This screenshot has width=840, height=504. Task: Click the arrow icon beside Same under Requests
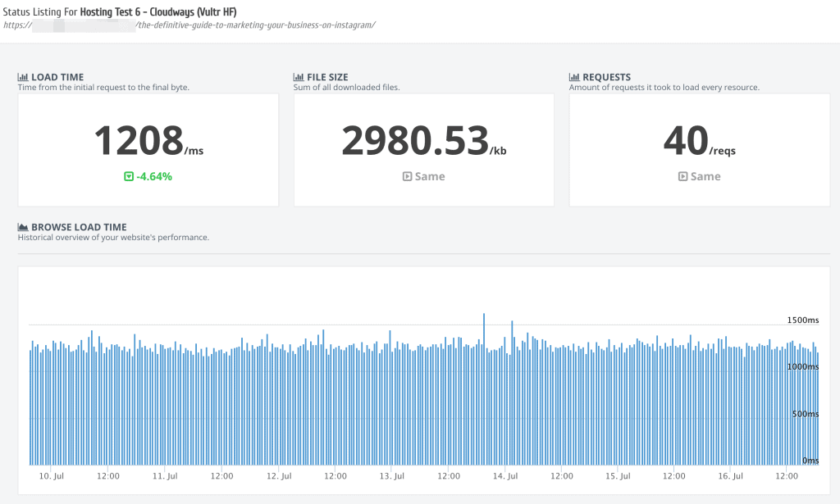point(682,176)
